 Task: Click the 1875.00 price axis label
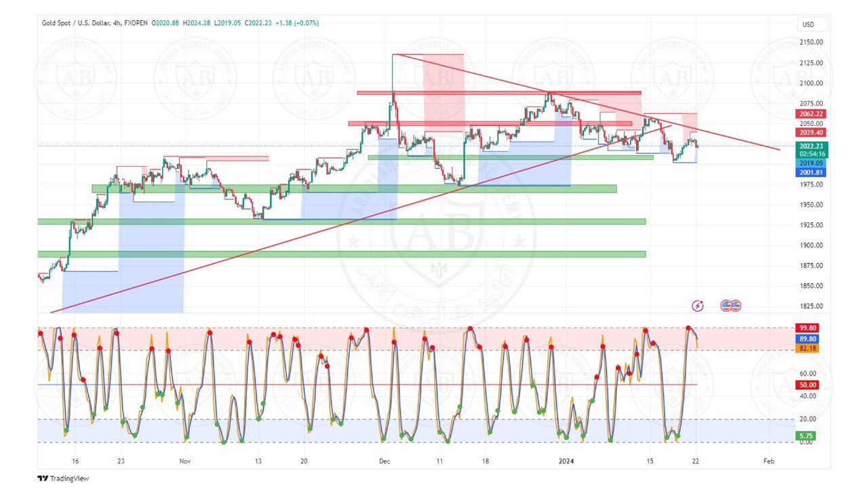pos(812,266)
